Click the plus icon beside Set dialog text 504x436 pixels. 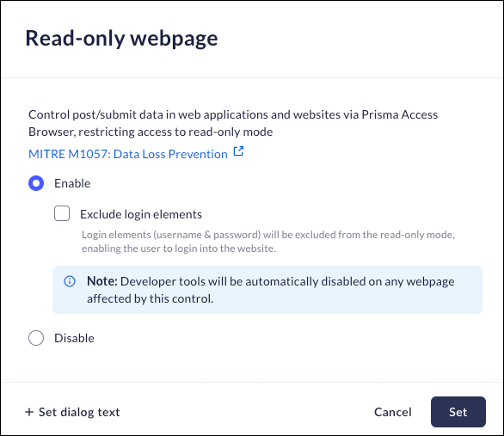pos(29,412)
